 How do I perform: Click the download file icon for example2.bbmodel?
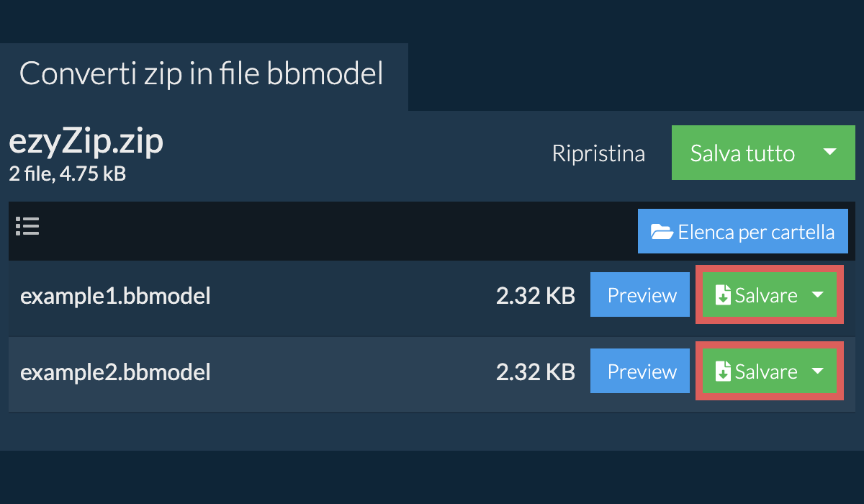point(722,372)
